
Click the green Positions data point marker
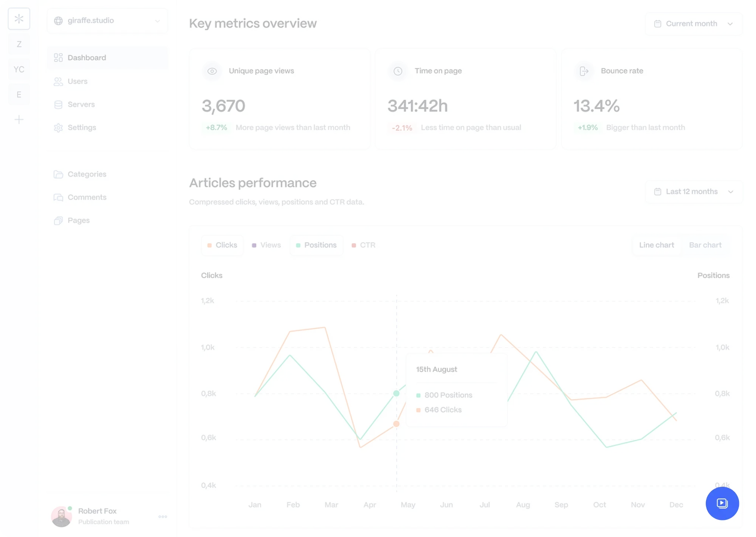tap(396, 393)
